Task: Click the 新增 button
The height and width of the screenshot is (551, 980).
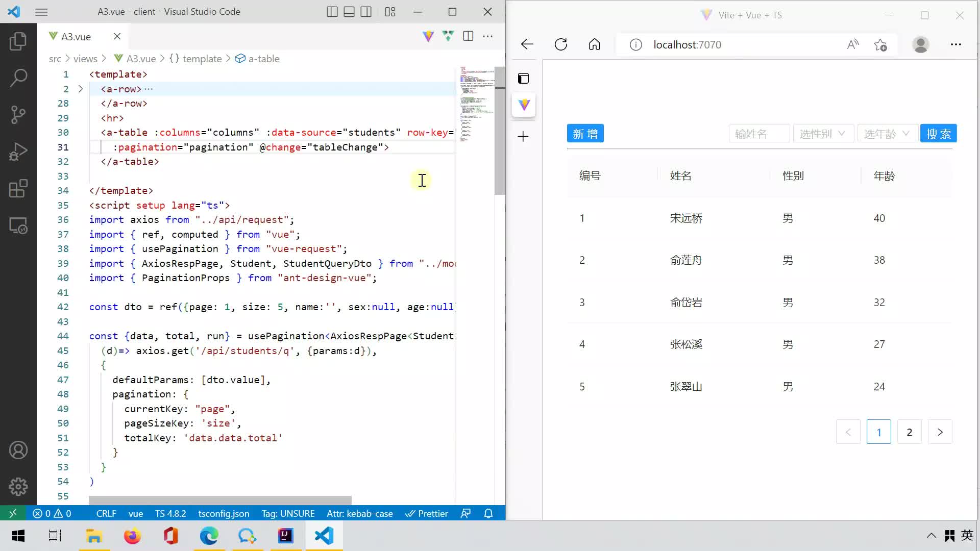Action: [585, 134]
